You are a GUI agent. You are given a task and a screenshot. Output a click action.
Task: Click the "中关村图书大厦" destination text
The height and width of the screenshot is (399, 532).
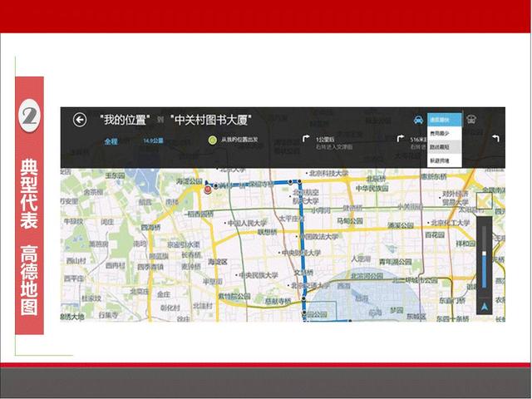pos(210,120)
